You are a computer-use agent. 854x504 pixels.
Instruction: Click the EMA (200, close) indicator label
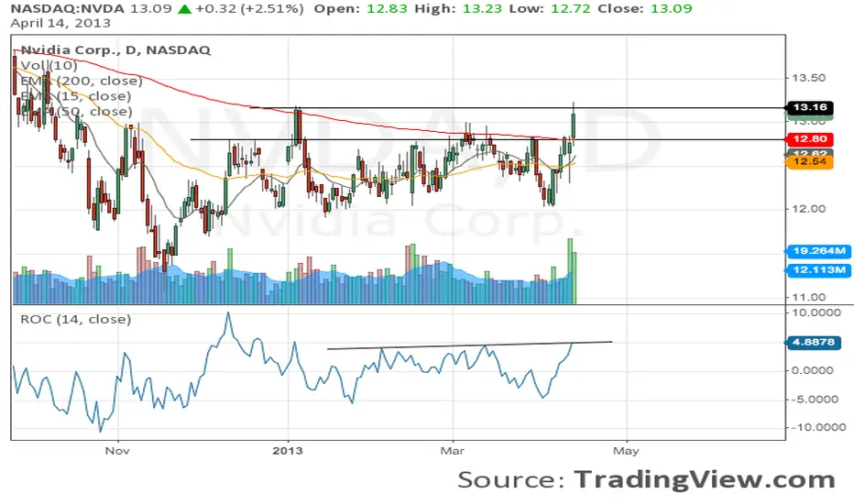coord(82,81)
